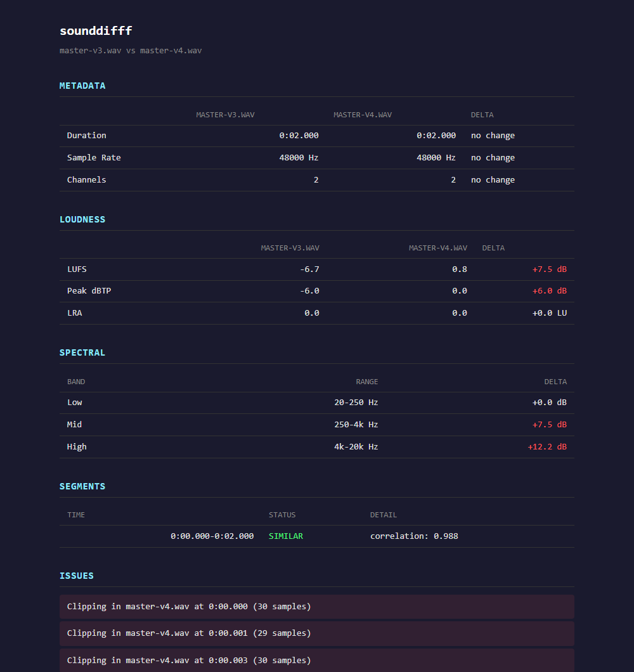Viewport: 634px width, 672px height.
Task: Click the MASTER-V4.WAV header in Loudness table
Action: pos(438,248)
